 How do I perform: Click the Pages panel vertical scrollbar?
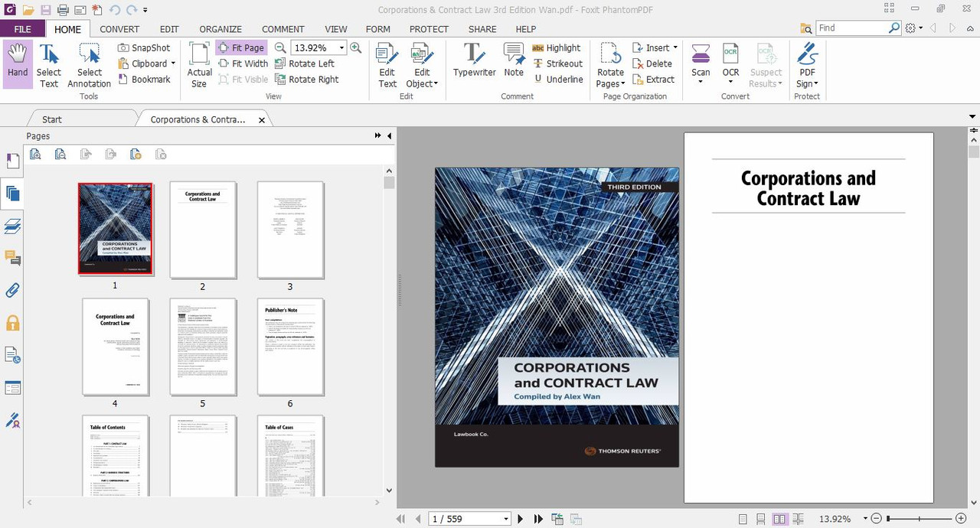[x=389, y=332]
